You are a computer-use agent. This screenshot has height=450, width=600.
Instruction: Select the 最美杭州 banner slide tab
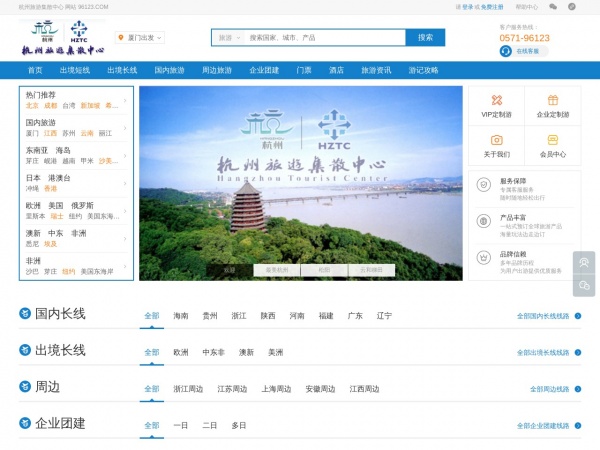(277, 270)
